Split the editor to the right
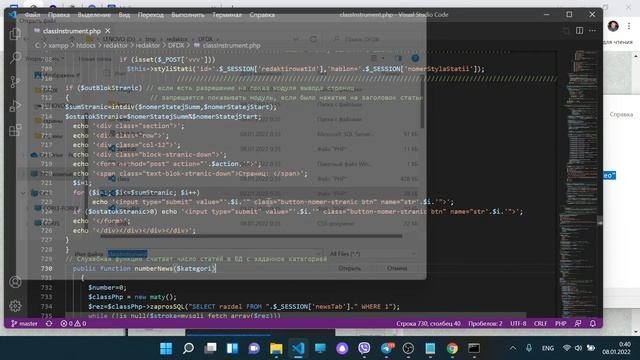Viewport: 640px width, 360px height. click(579, 31)
